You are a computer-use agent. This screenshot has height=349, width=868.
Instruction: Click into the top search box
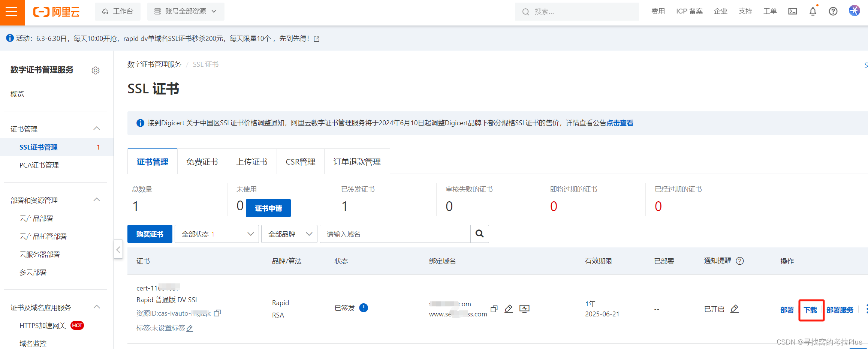577,12
